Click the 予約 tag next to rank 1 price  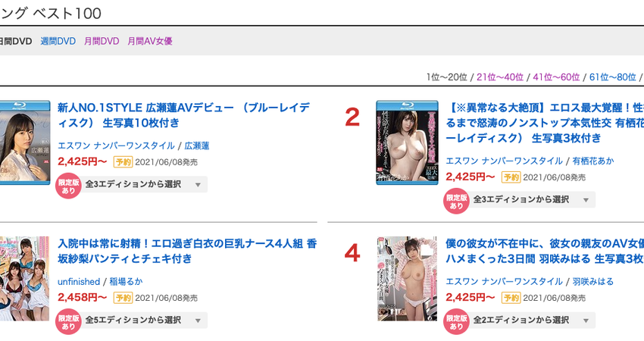pos(123,162)
